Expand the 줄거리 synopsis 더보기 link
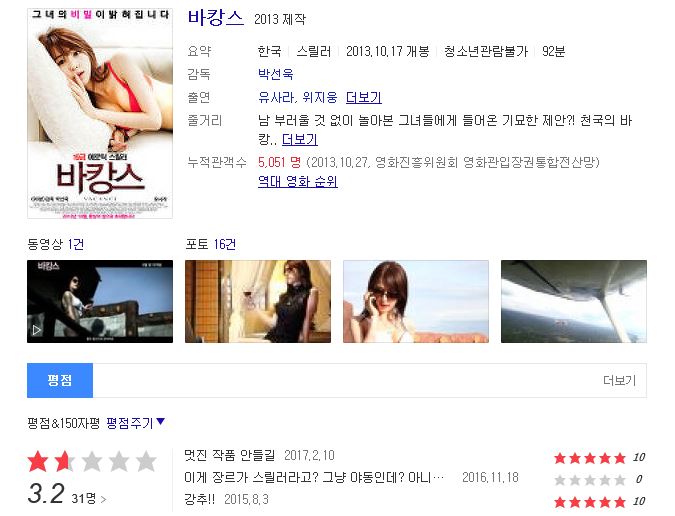Image resolution: width=675 pixels, height=516 pixels. (x=300, y=139)
